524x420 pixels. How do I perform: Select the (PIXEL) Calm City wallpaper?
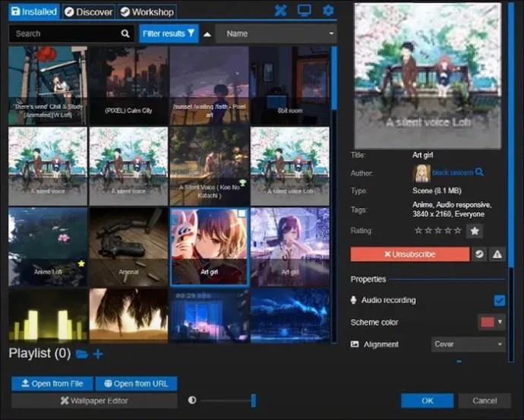(x=128, y=86)
